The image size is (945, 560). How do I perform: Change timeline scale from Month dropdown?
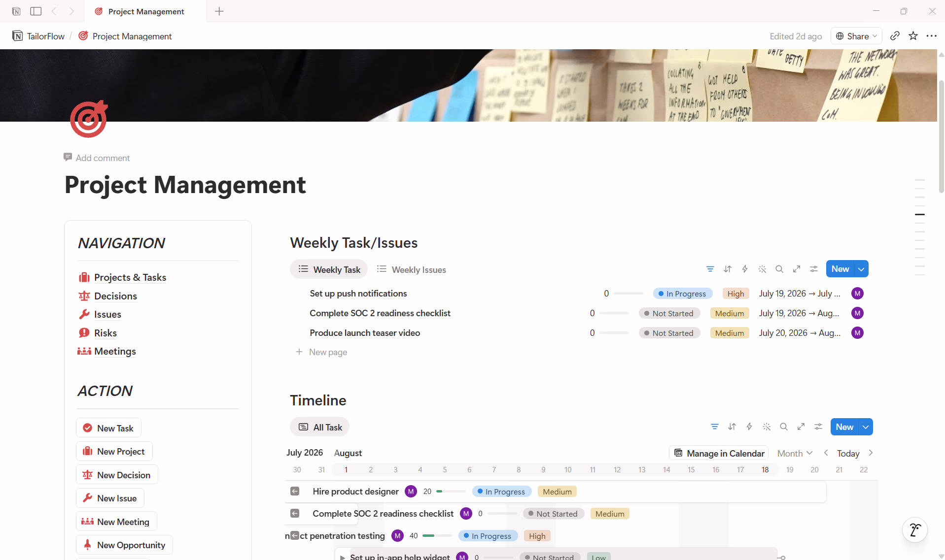(x=795, y=453)
